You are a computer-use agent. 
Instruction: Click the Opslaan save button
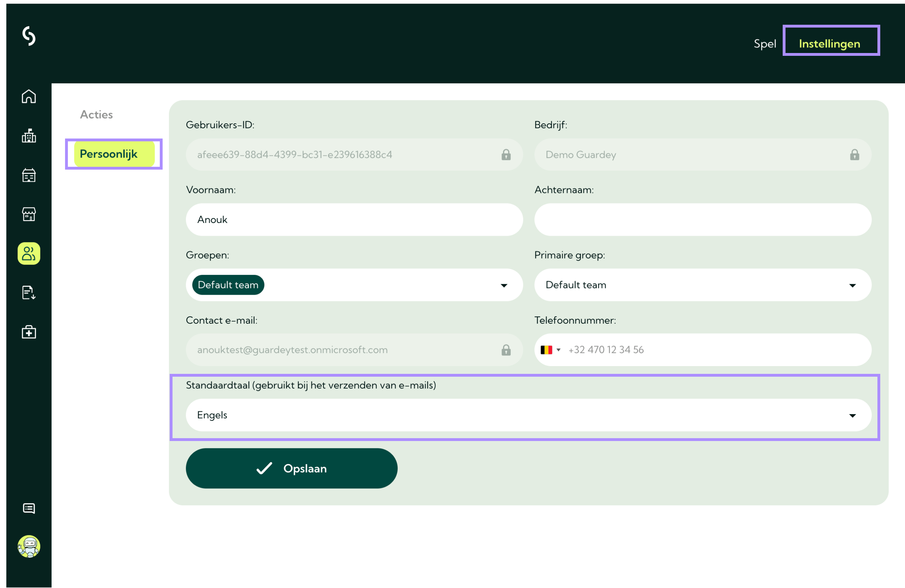(x=291, y=468)
